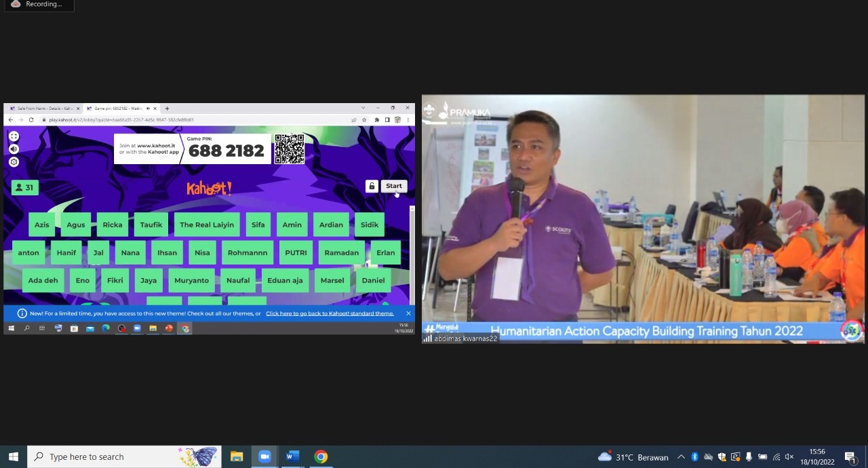The width and height of the screenshot is (868, 468).
Task: Open Chrome extensions puzzle icon
Action: (377, 120)
